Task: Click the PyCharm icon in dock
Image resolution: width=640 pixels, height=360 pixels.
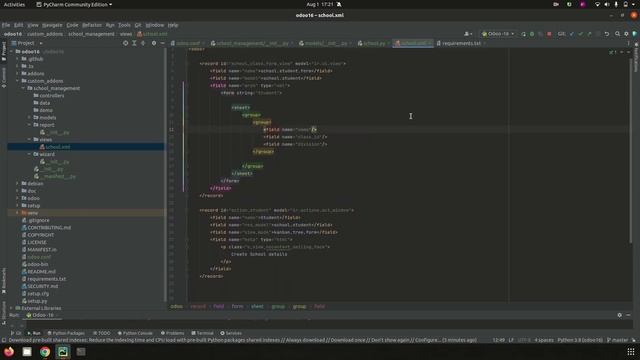Action: pos(63,351)
